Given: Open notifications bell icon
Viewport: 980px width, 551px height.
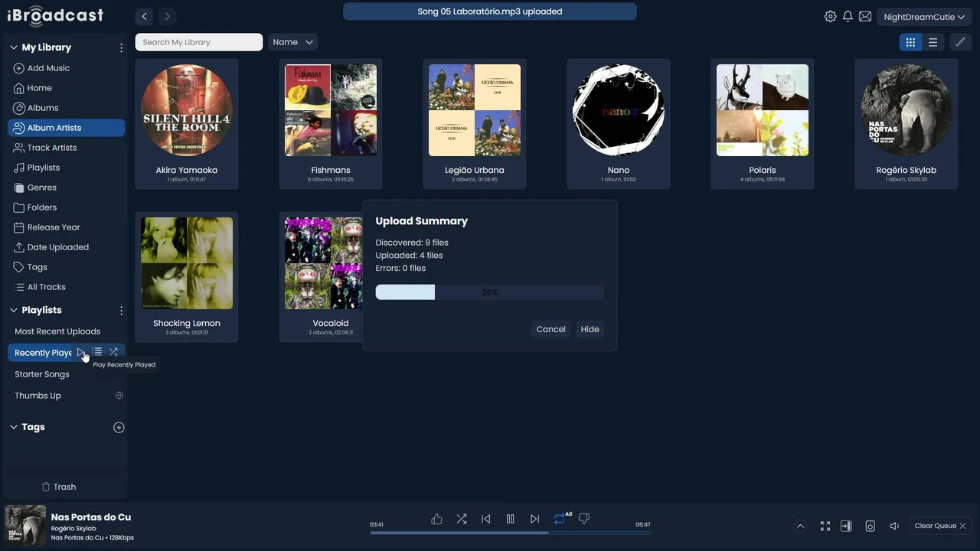Looking at the screenshot, I should [848, 17].
